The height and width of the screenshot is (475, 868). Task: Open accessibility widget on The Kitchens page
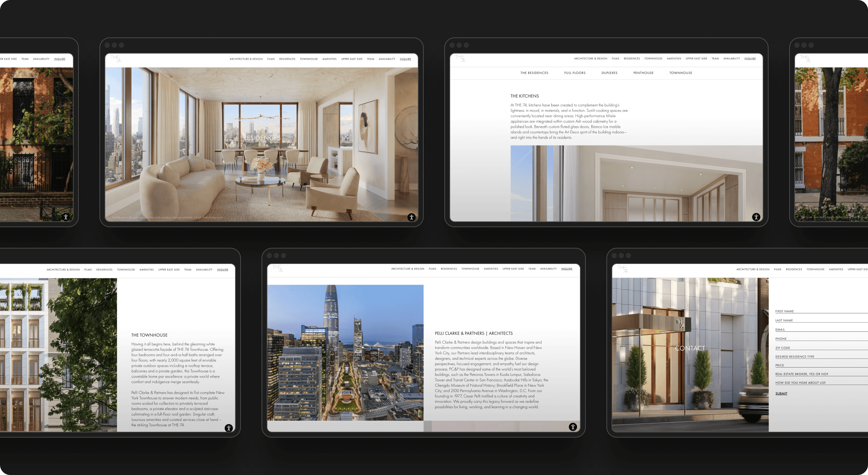756,217
